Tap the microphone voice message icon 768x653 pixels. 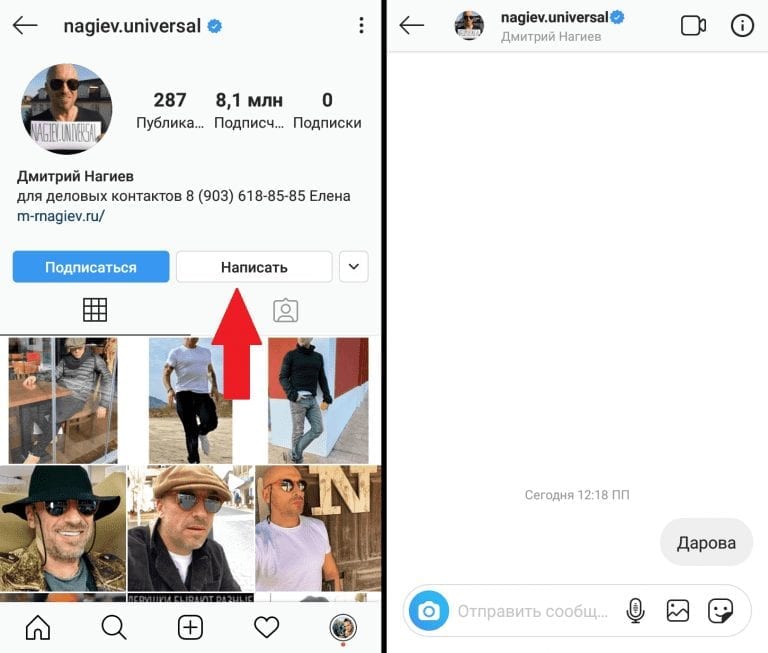(635, 611)
